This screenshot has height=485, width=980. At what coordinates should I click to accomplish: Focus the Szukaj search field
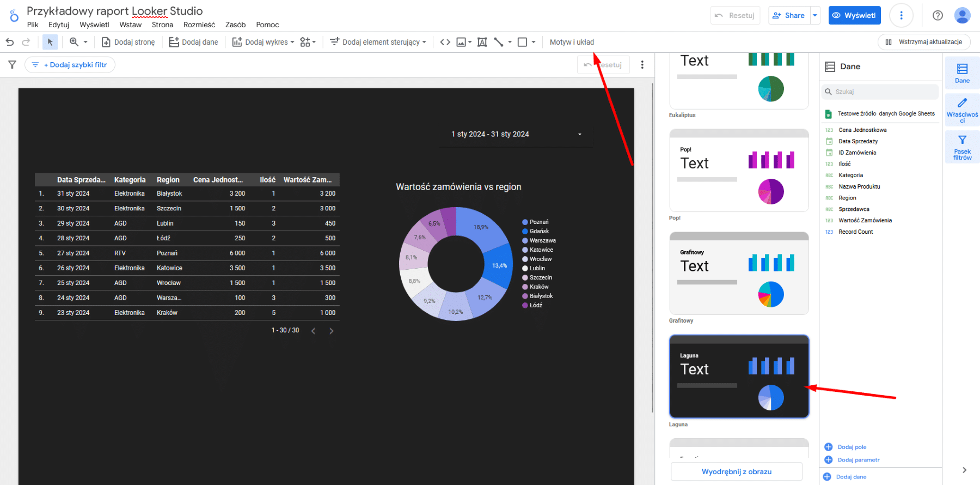point(880,92)
